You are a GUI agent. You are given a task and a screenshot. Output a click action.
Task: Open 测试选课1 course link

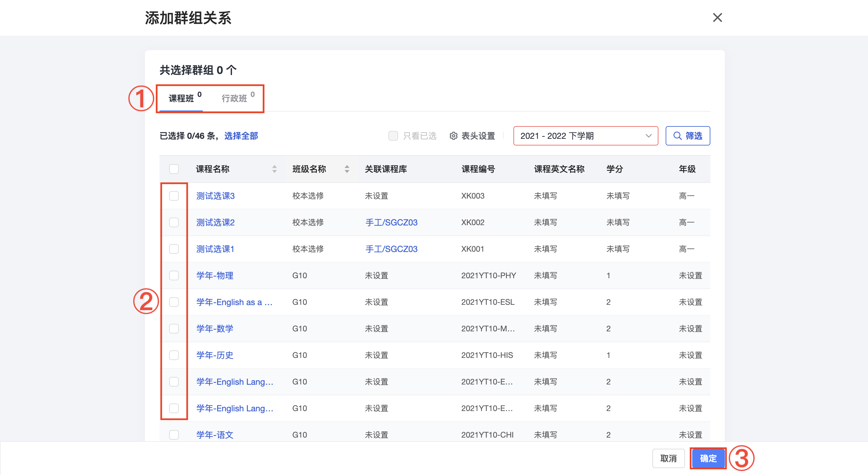coord(215,249)
